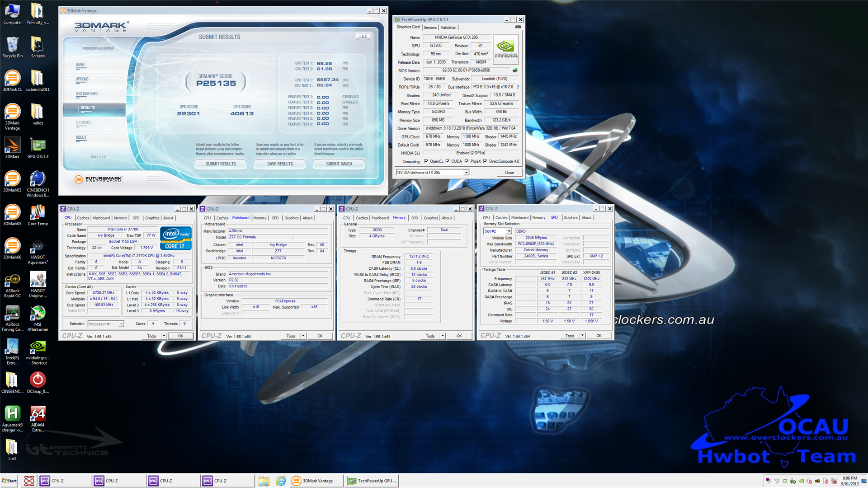Select the MSI Afterburner desktop icon
Image resolution: width=868 pixels, height=488 pixels.
tap(38, 318)
